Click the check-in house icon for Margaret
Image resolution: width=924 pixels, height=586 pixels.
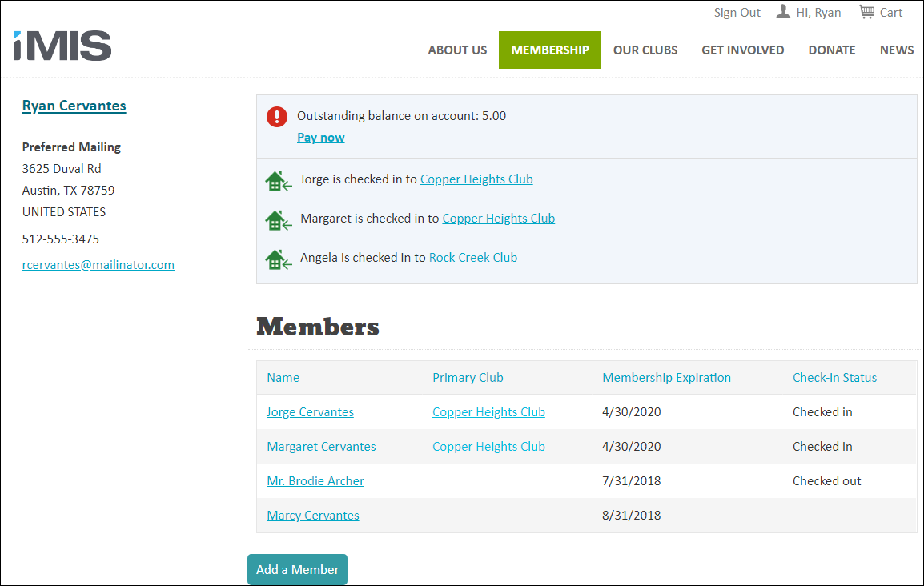click(278, 220)
